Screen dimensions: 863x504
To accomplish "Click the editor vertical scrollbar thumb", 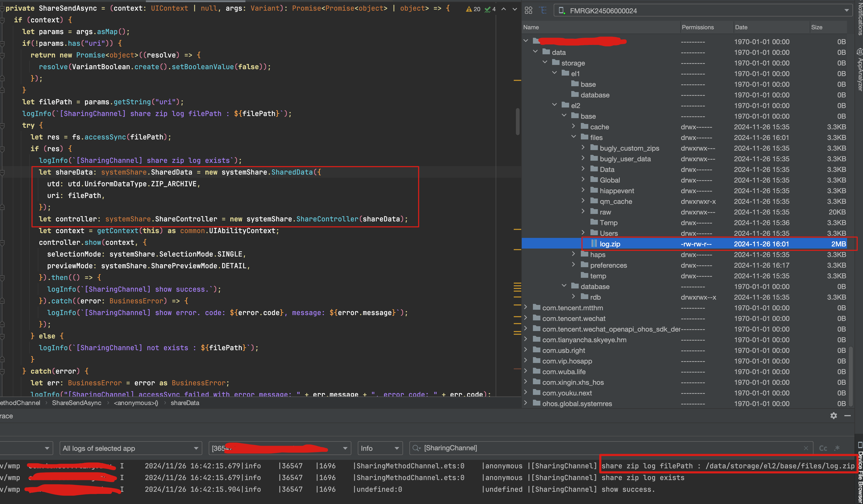I will 517,122.
